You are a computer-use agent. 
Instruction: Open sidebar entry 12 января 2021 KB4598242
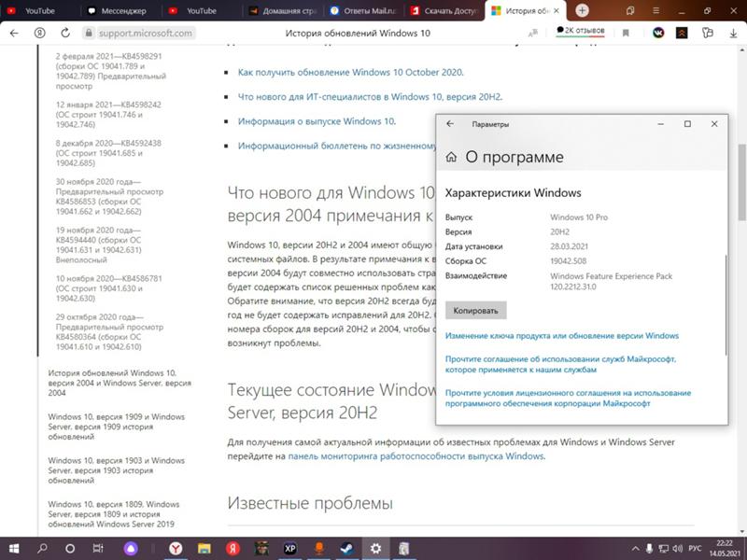coord(108,114)
